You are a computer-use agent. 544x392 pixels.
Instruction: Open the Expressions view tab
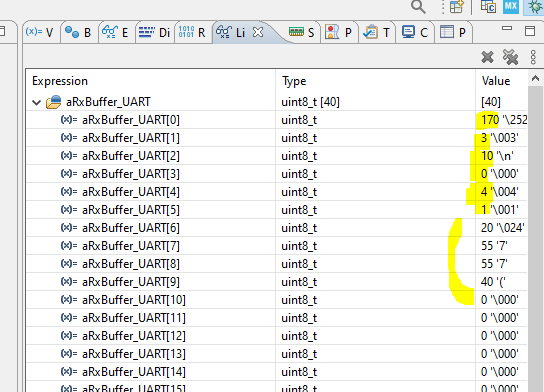[116, 32]
